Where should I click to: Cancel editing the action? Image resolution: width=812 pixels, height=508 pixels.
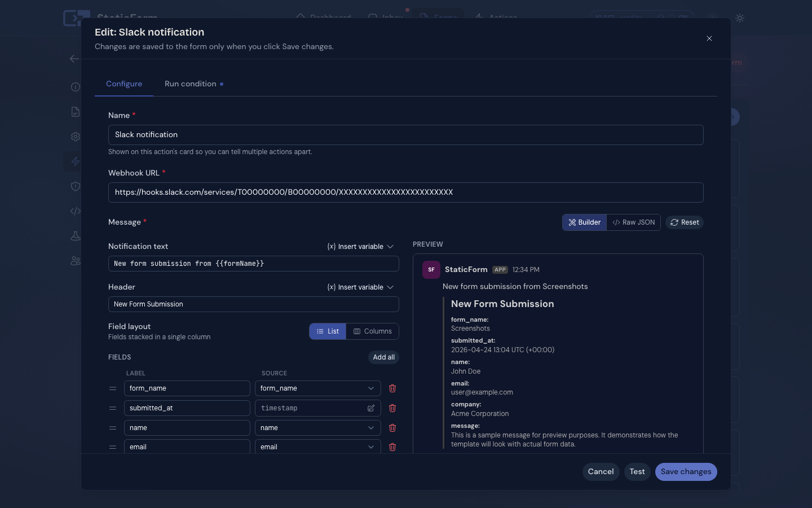(x=601, y=472)
